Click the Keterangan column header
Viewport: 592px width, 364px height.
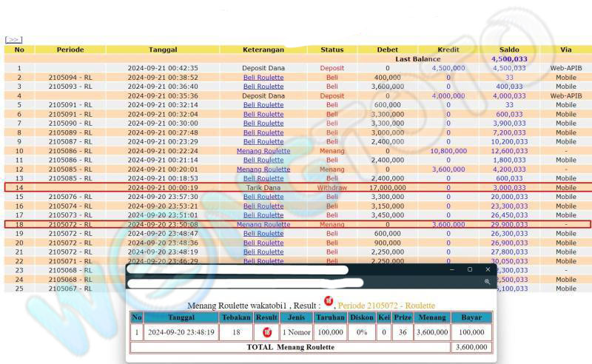[263, 50]
